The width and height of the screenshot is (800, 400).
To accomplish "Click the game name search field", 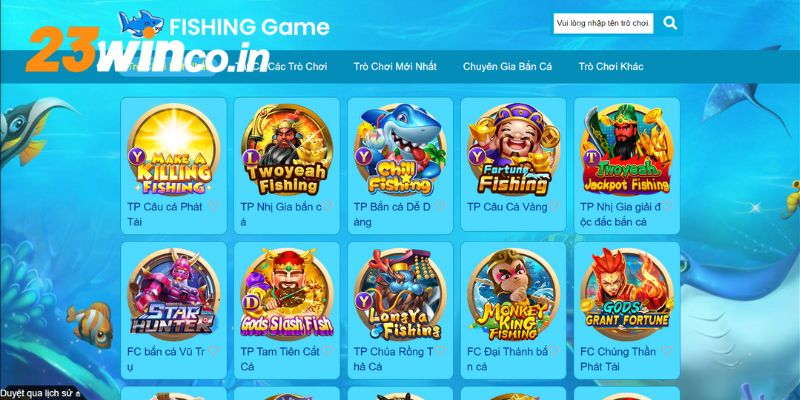I will pos(604,23).
